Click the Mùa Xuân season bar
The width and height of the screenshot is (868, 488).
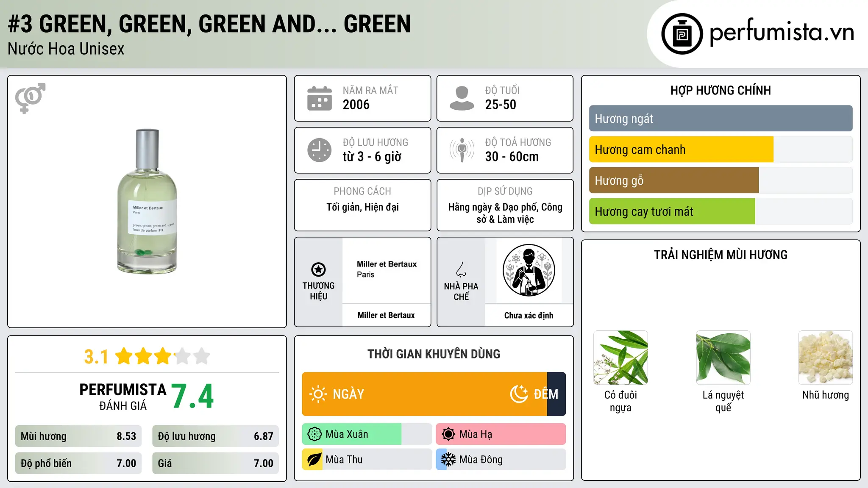click(x=367, y=434)
